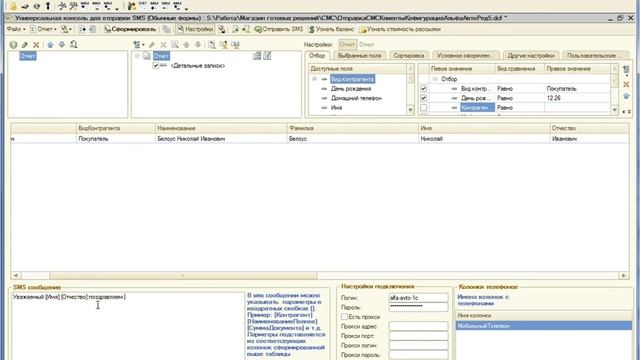Click the Логин input field
Viewport: 640px width, 360px height.
pyautogui.click(x=418, y=298)
